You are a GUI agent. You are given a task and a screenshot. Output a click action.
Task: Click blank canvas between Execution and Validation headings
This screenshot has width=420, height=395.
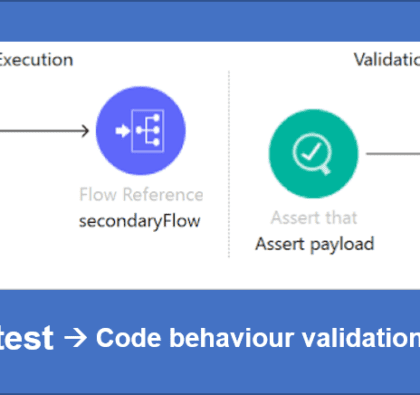[x=213, y=60]
